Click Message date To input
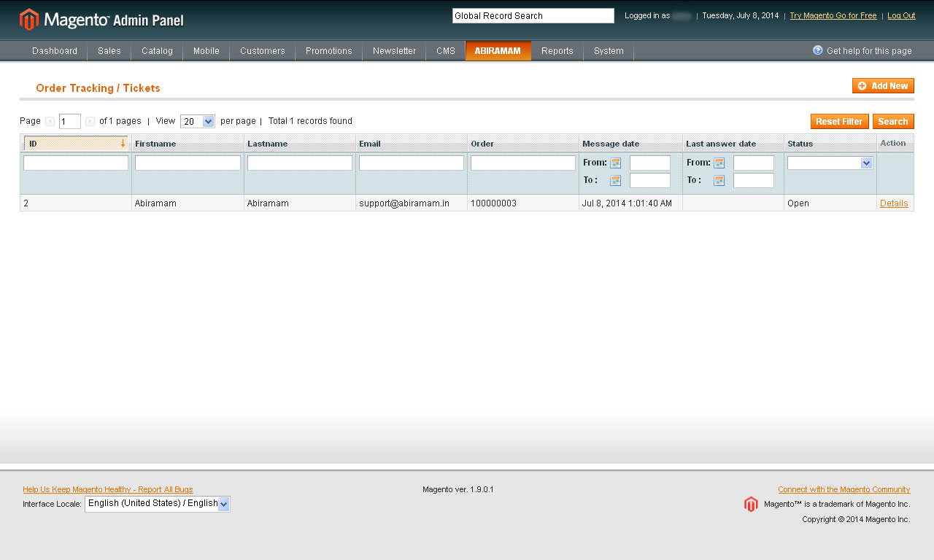 click(x=650, y=180)
